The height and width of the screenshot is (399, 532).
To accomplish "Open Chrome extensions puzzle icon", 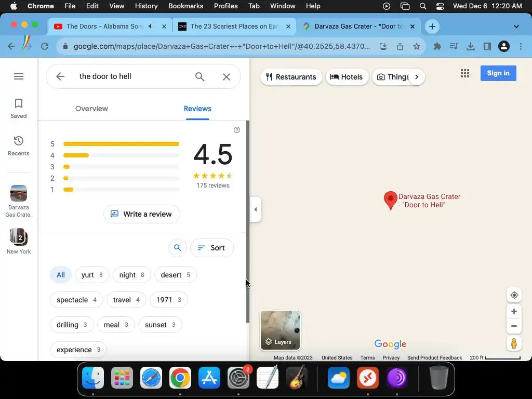I will pyautogui.click(x=437, y=46).
